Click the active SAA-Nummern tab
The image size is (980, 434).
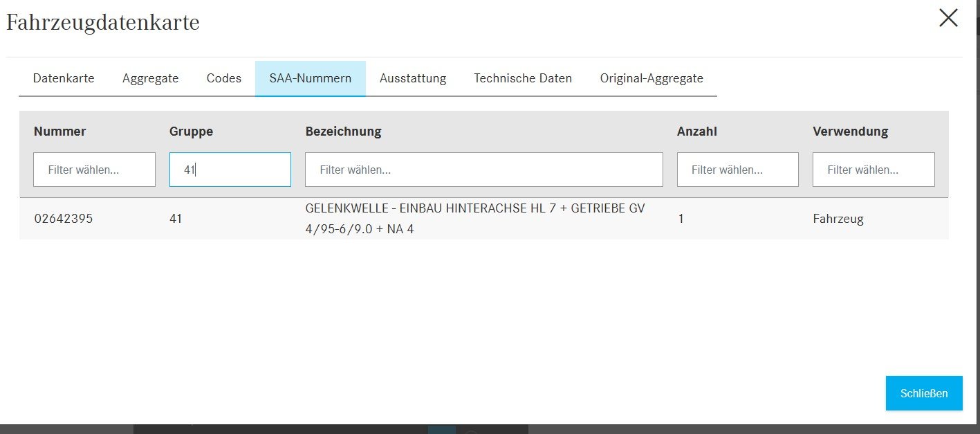311,78
